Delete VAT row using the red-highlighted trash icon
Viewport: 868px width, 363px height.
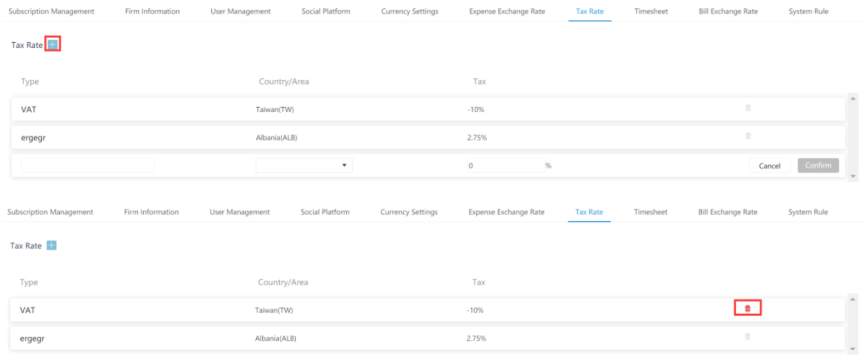point(747,308)
